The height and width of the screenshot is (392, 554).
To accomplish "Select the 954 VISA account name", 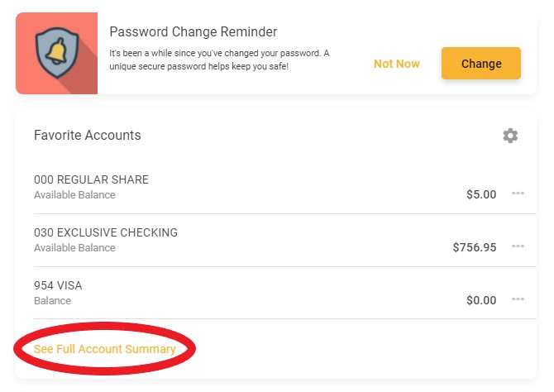I will (58, 285).
